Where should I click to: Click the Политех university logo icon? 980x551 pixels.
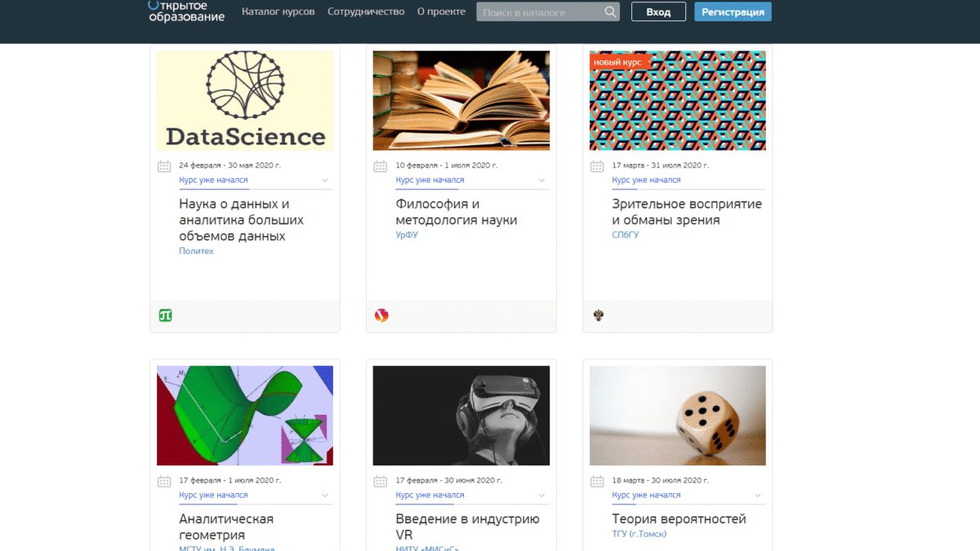point(166,316)
